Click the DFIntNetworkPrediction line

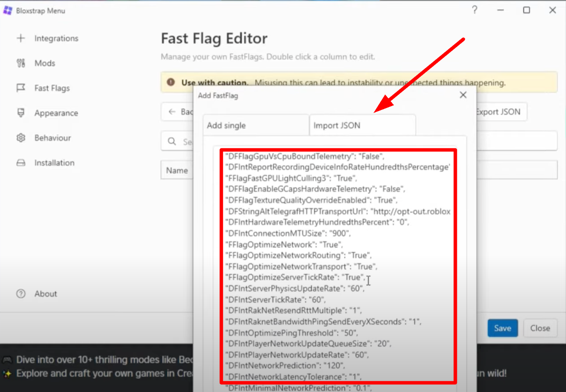click(x=285, y=365)
